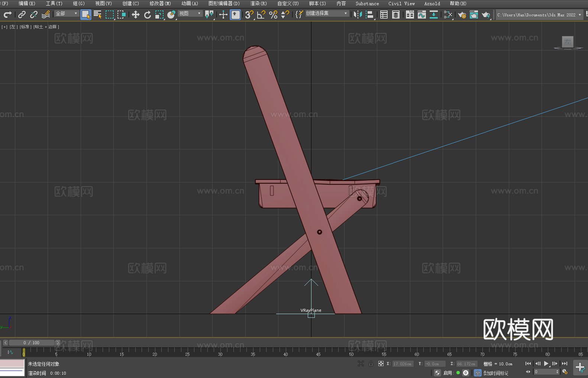This screenshot has height=378, width=588.
Task: Toggle Window/Crossing selection mode
Action: pyautogui.click(x=122, y=14)
